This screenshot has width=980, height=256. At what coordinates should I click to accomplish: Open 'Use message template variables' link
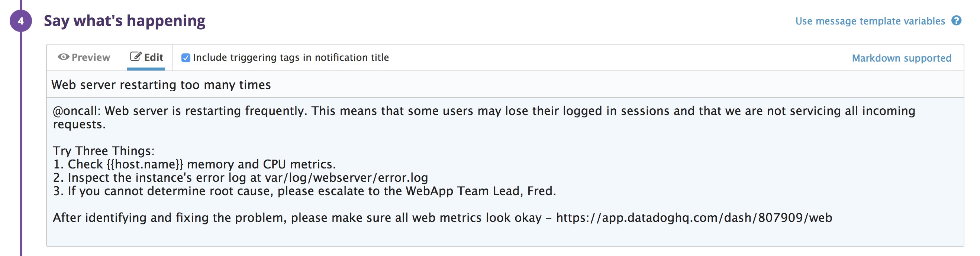click(870, 21)
